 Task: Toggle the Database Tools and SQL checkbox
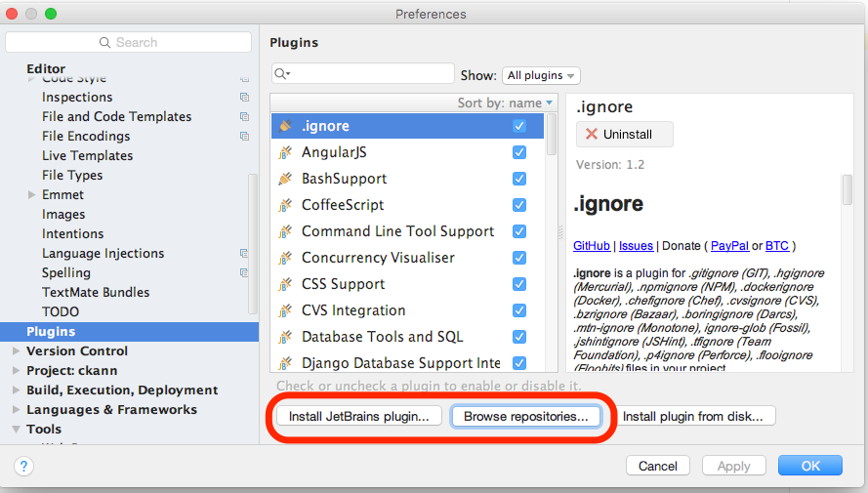(x=519, y=337)
